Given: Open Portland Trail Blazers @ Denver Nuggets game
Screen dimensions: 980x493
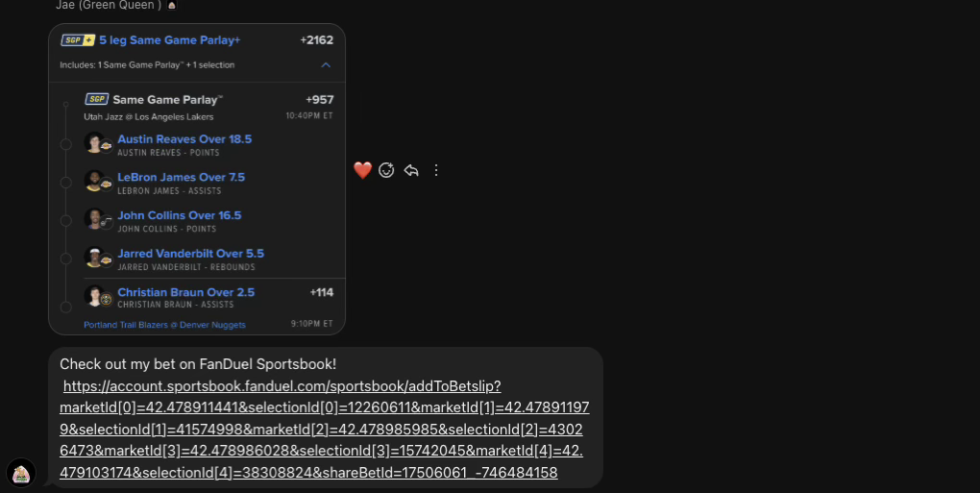Looking at the screenshot, I should point(164,325).
